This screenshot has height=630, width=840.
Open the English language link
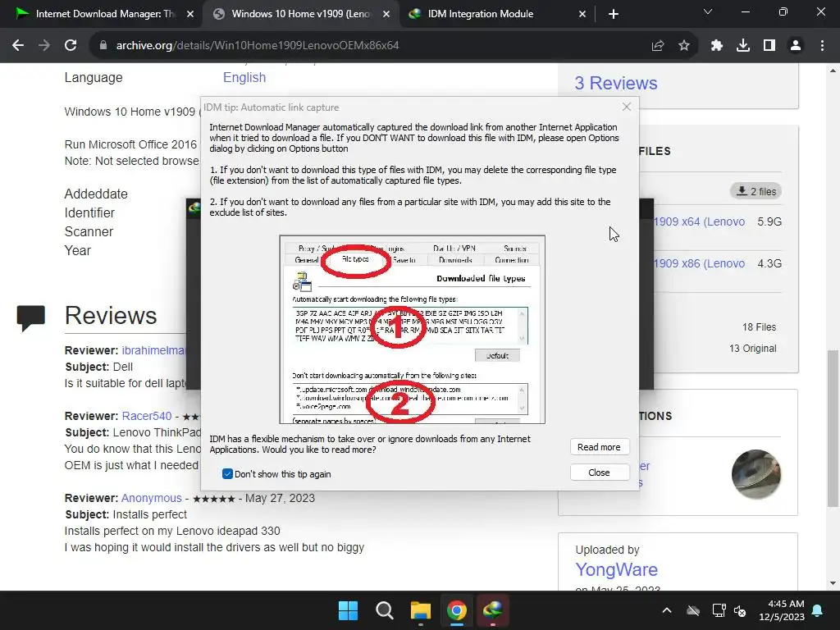(x=244, y=78)
